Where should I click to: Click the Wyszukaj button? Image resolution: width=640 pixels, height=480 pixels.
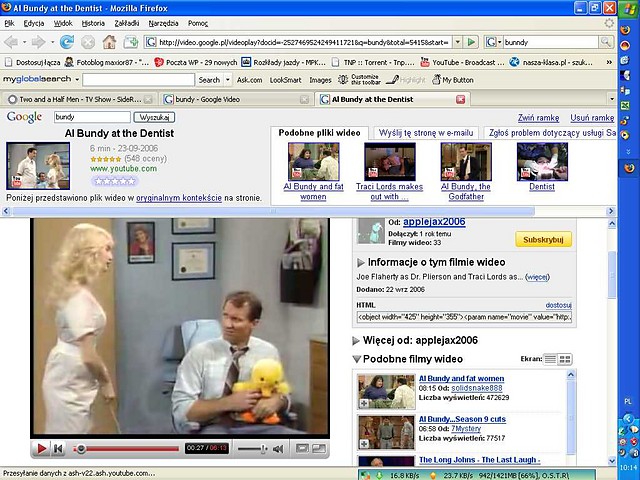click(154, 118)
